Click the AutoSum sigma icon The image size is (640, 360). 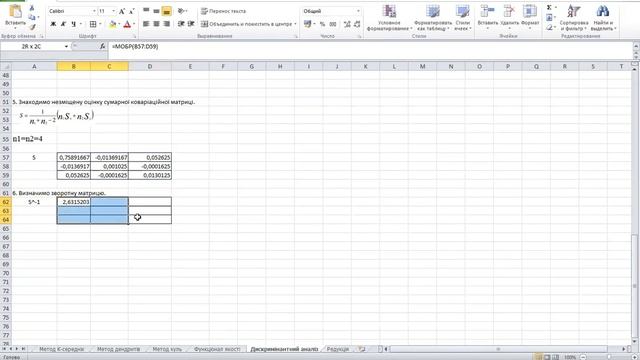(x=549, y=8)
